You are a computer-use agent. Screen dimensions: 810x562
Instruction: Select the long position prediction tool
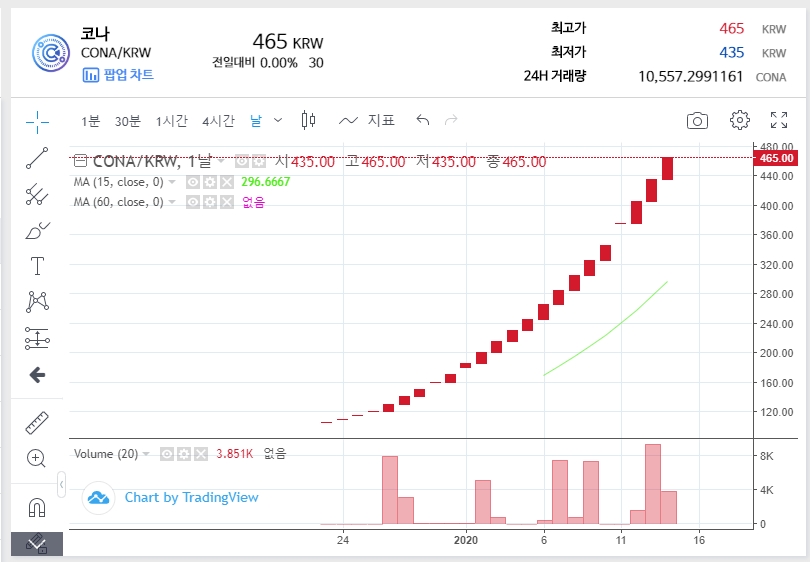(x=37, y=338)
